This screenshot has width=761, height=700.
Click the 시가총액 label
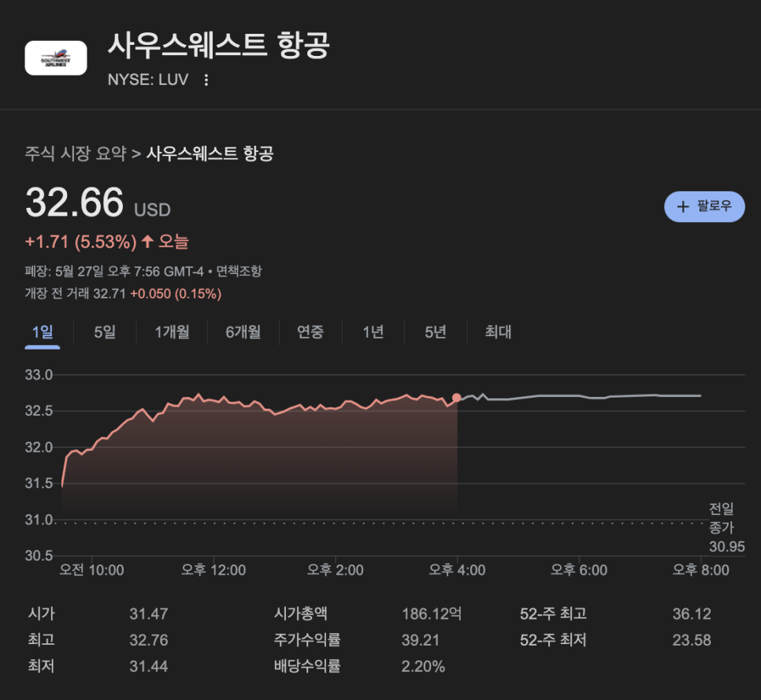(301, 614)
